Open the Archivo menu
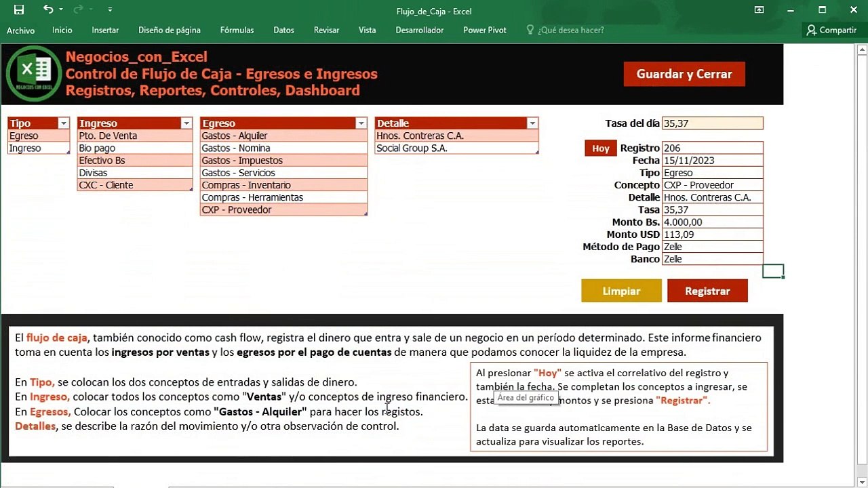 [x=20, y=30]
